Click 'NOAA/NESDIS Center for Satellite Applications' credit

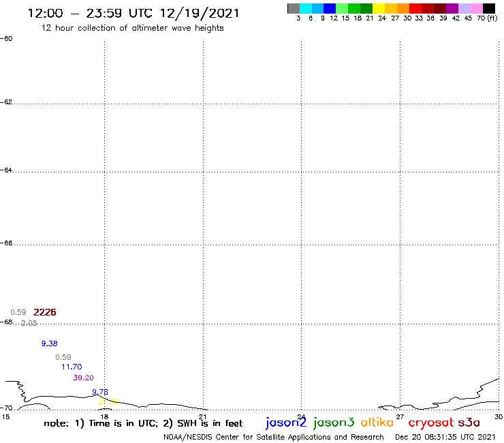[247, 438]
